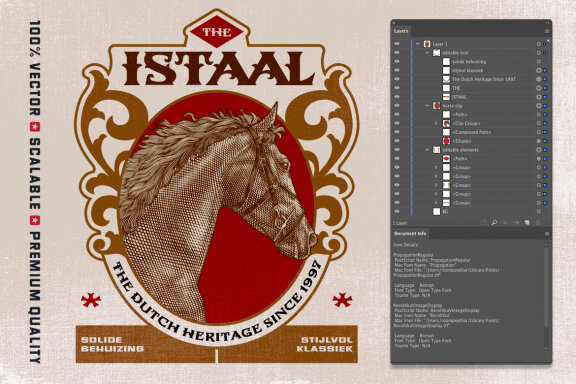Collapse the editable text sublayer
Image resolution: width=576 pixels, height=384 pixels.
click(x=427, y=53)
